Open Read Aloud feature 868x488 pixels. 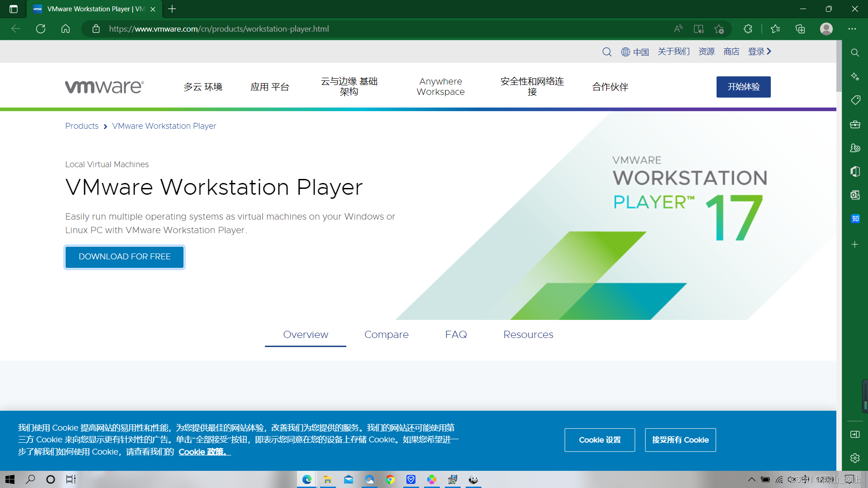coord(678,29)
